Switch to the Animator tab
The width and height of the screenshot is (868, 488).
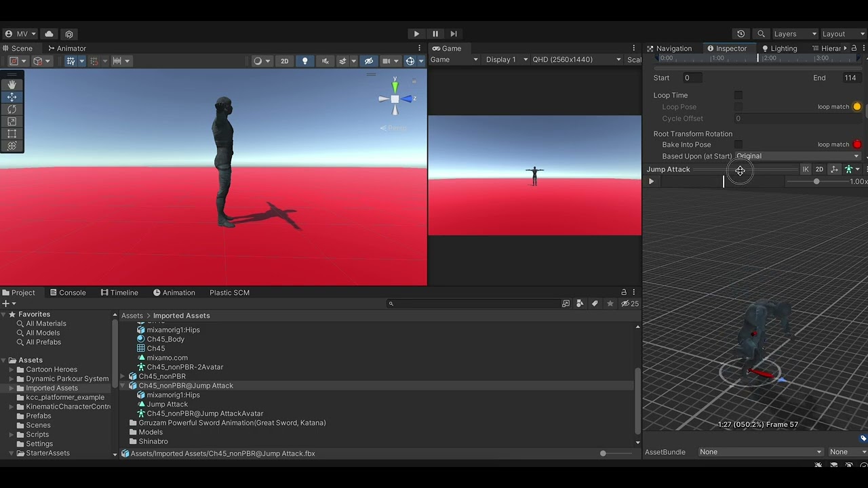(x=66, y=48)
